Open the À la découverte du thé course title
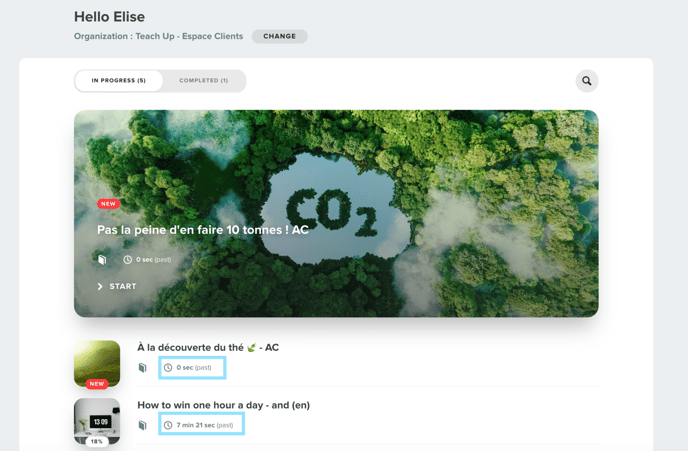688x451 pixels. click(208, 347)
